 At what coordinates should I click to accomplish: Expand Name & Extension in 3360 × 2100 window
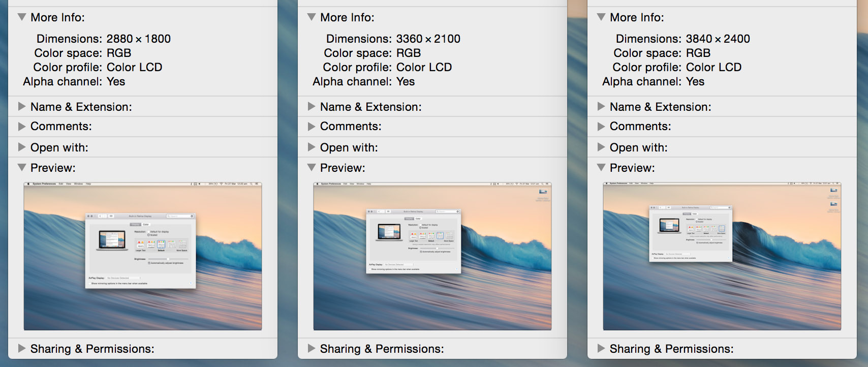tap(312, 106)
